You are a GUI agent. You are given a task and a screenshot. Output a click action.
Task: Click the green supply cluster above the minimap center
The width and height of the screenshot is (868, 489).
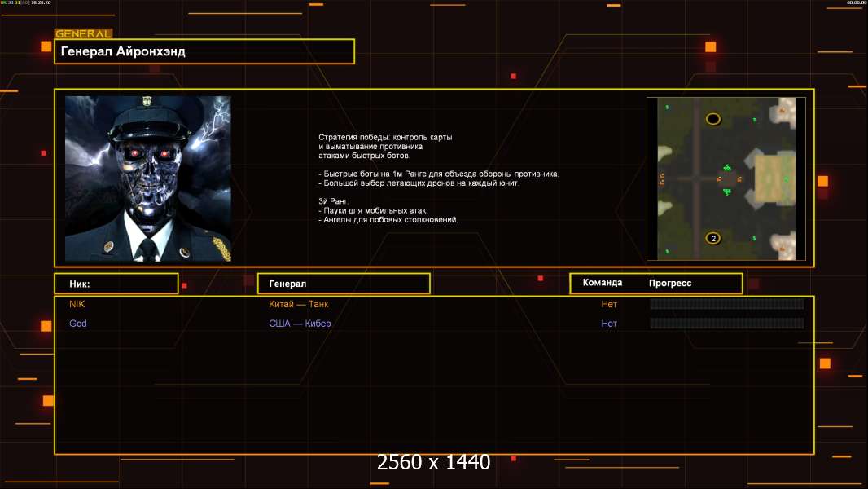(x=727, y=167)
